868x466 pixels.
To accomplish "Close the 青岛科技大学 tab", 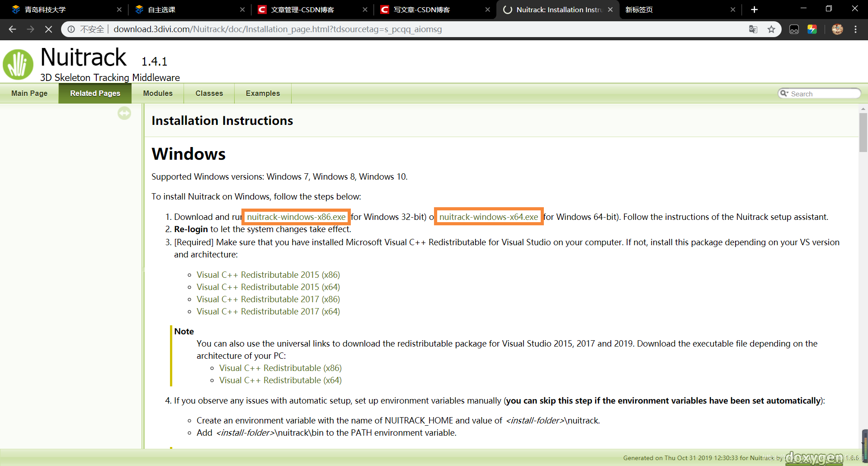I will (x=119, y=10).
